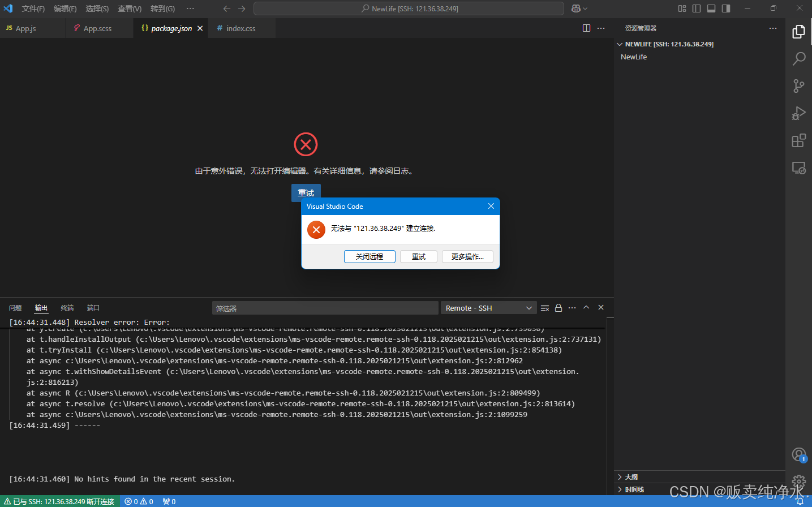Close the package.json tab
This screenshot has width=812, height=507.
click(200, 28)
